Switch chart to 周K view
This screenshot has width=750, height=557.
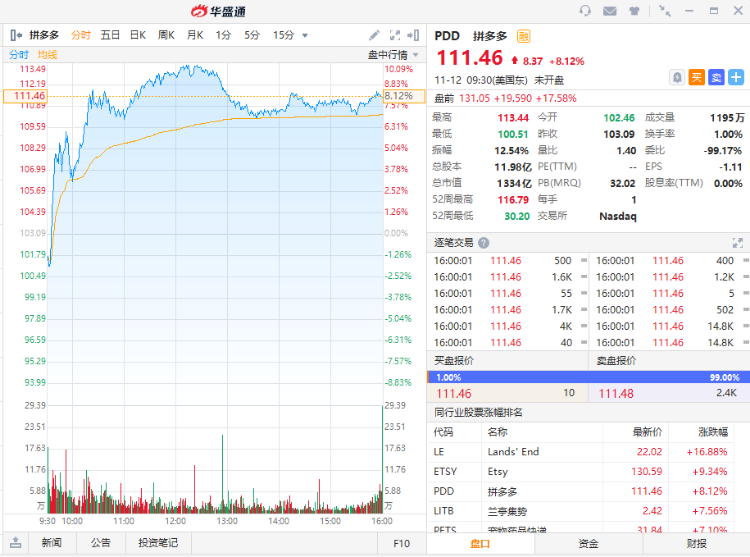(166, 35)
